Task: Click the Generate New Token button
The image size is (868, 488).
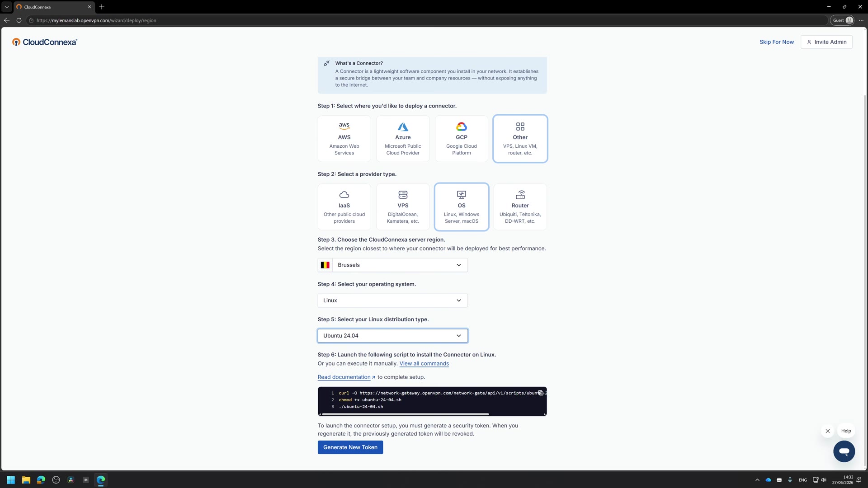Action: coord(350,447)
